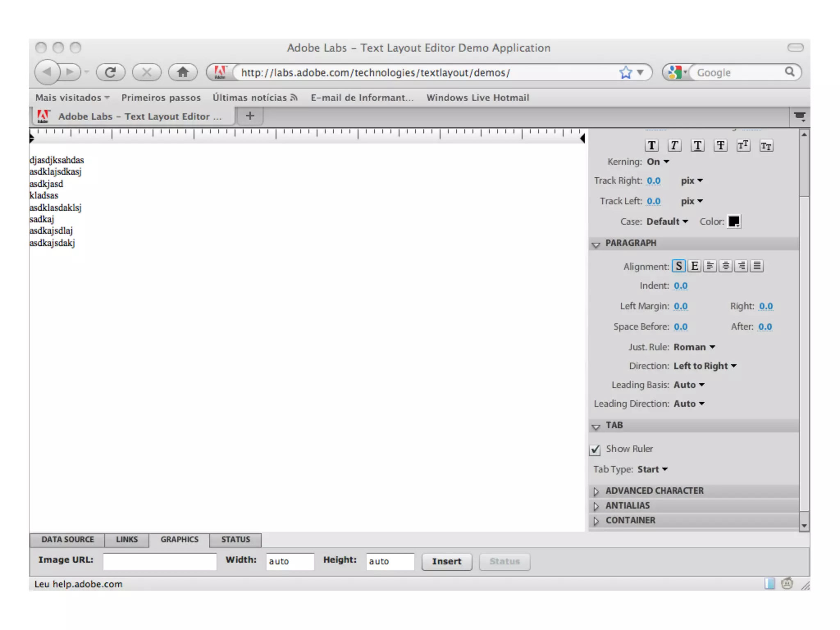Apply subscript text formatting
Screen dimensions: 840x630
coord(766,146)
